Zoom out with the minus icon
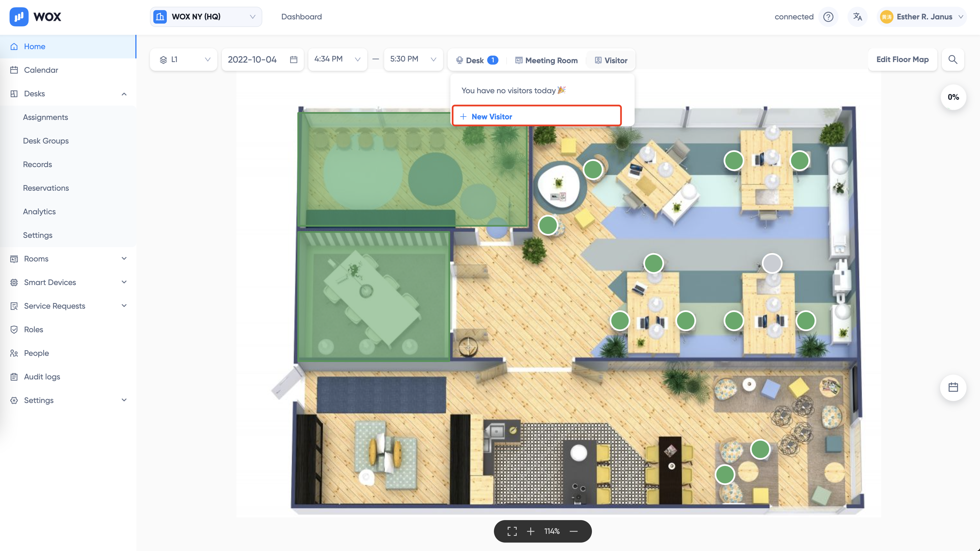The image size is (980, 551). (574, 531)
